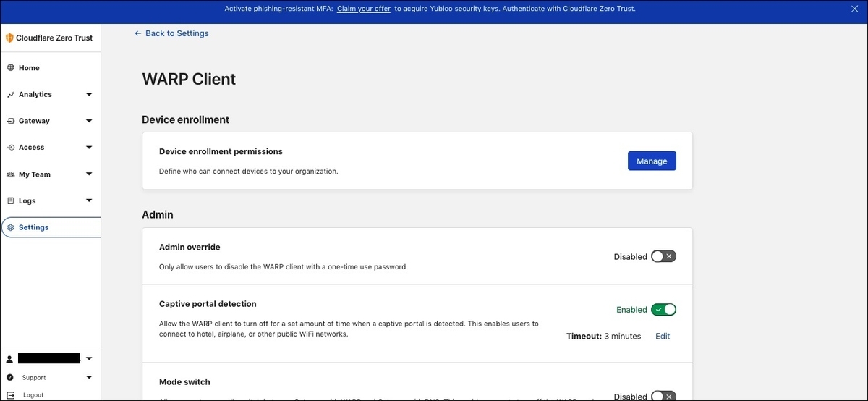Click the Mode switch title
This screenshot has height=401, width=868.
click(184, 382)
